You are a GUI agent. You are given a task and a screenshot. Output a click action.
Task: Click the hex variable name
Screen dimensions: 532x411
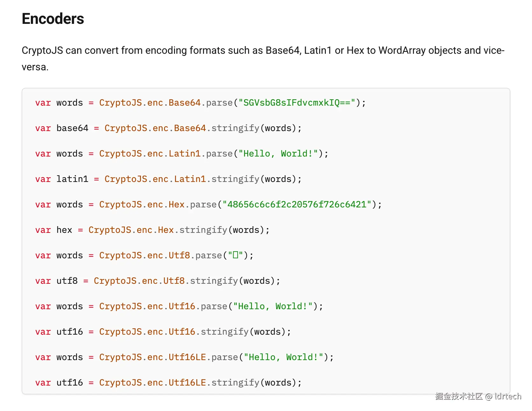pos(64,230)
